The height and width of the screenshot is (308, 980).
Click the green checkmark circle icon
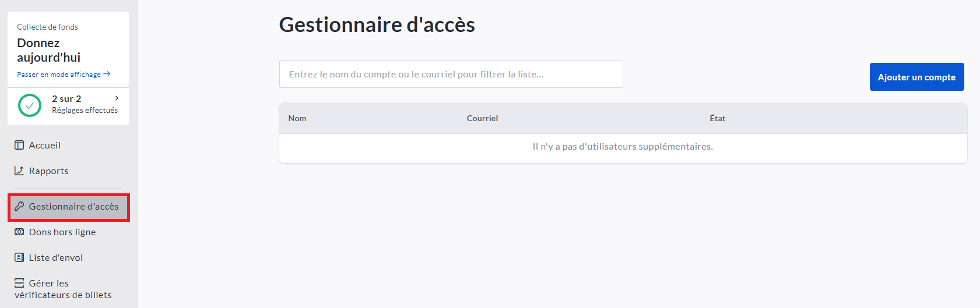[x=30, y=105]
